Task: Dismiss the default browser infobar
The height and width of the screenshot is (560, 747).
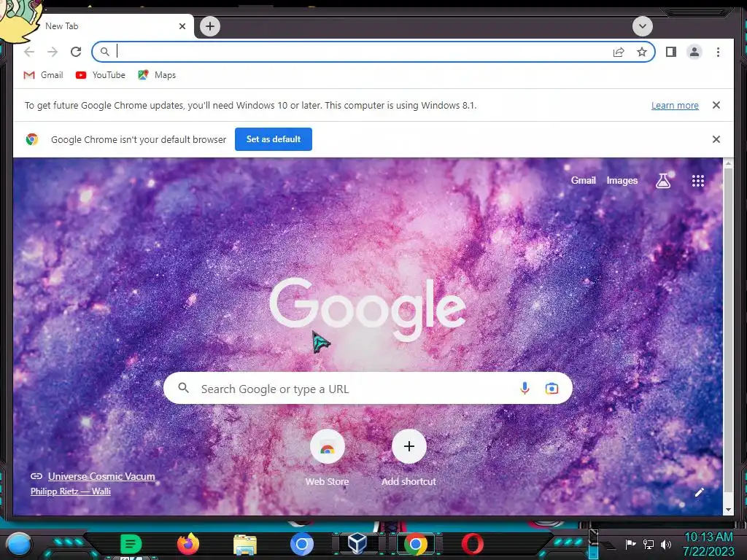Action: (x=716, y=139)
